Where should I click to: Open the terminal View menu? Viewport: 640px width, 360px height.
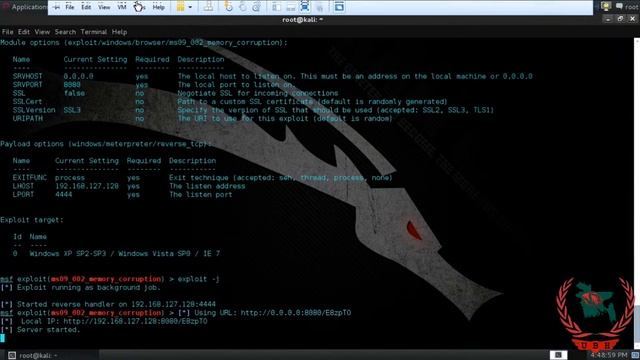coord(42,32)
